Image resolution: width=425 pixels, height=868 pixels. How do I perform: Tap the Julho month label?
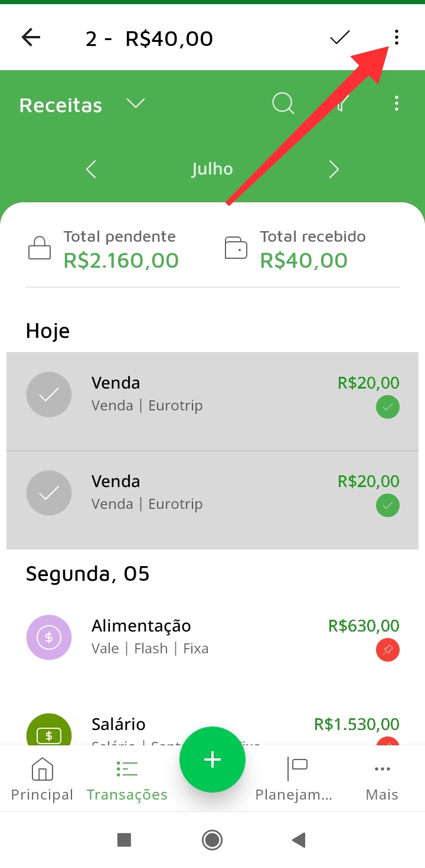[x=212, y=169]
